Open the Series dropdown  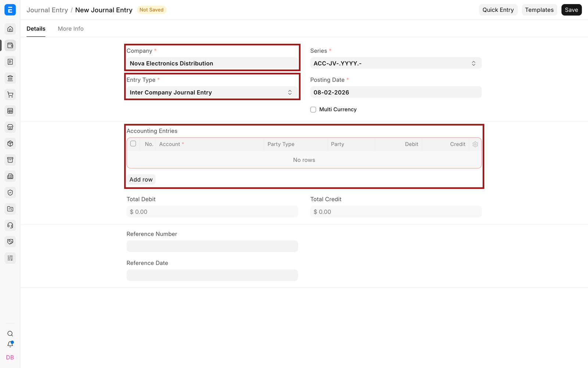pyautogui.click(x=396, y=63)
